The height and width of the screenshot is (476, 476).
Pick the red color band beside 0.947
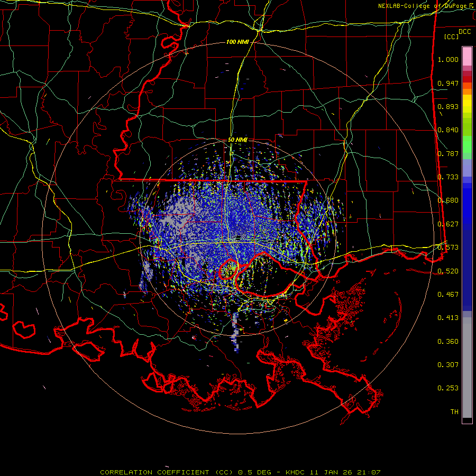(467, 79)
